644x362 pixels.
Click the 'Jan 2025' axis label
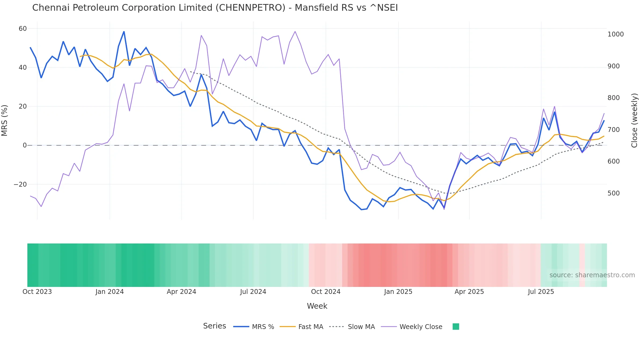pyautogui.click(x=398, y=292)
